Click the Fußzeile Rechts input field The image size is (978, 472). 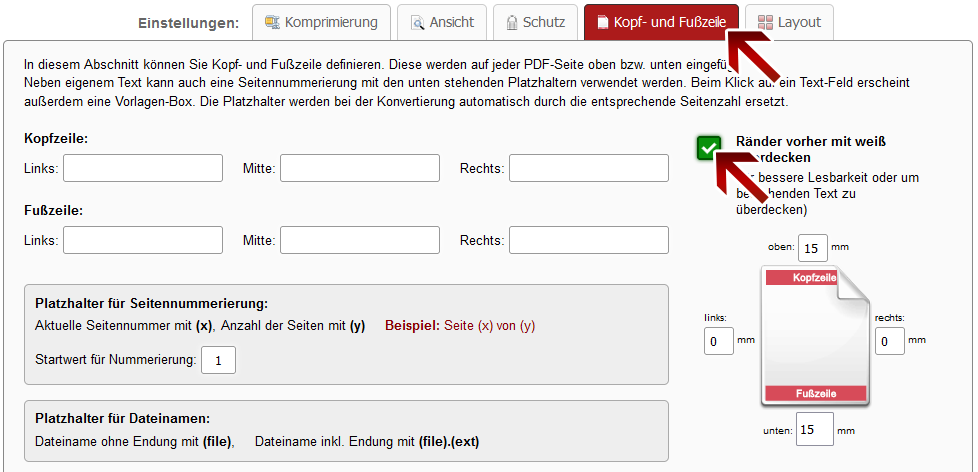click(x=589, y=240)
